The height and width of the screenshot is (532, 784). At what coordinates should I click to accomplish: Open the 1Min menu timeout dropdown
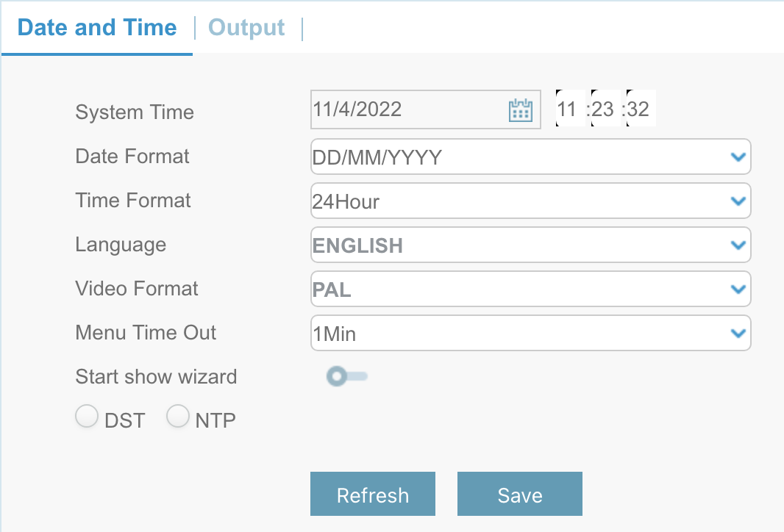point(515,334)
